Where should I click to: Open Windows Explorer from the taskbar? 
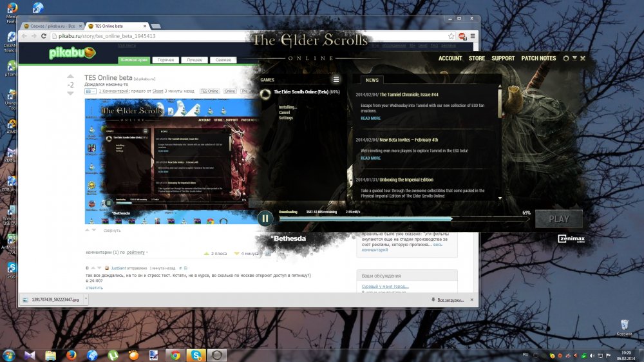point(50,356)
